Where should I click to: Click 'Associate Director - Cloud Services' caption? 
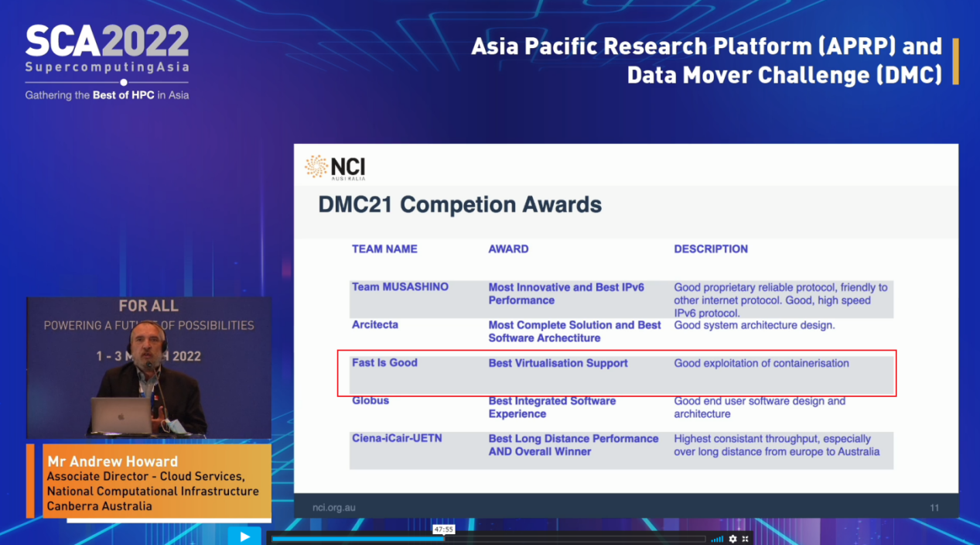coord(146,476)
